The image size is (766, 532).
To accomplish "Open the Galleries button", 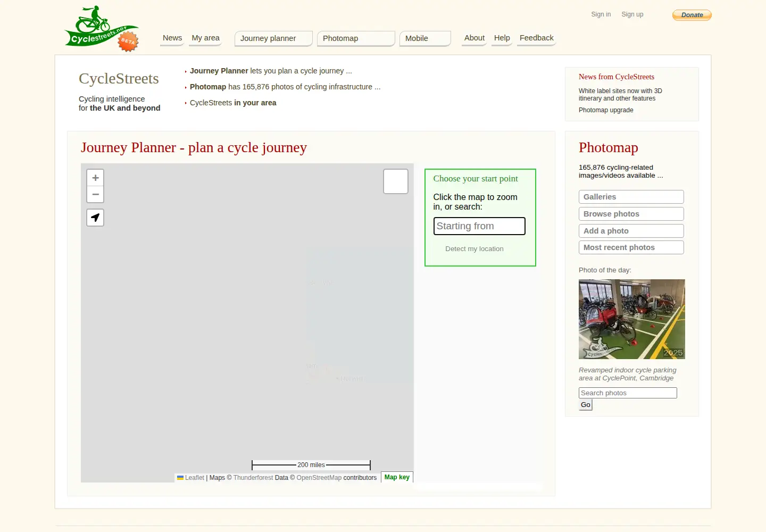I will pos(631,197).
